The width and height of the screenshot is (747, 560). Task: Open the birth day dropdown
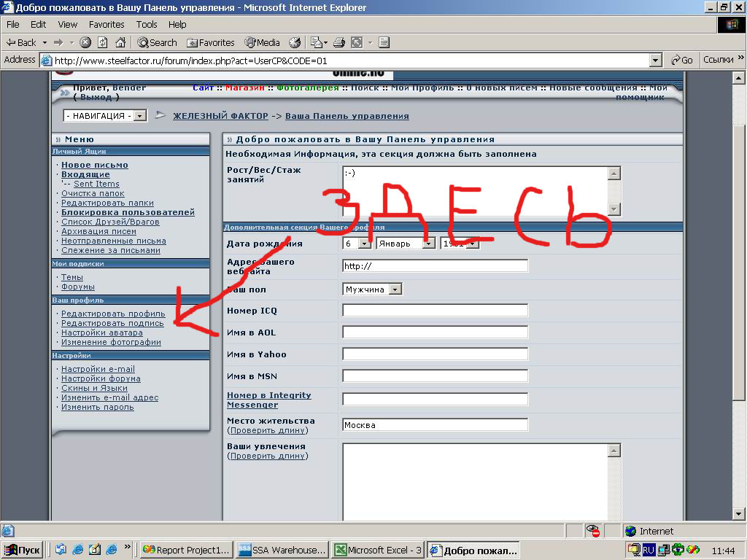click(364, 244)
